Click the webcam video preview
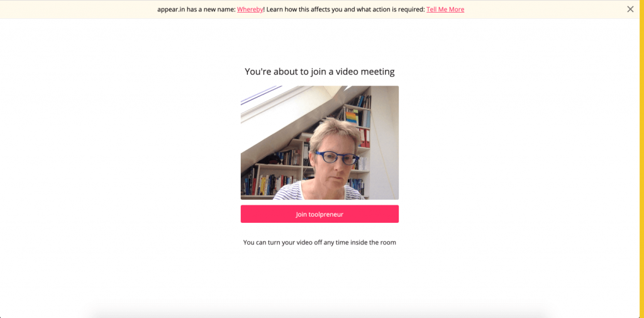Viewport: 644px width, 318px height. [319, 143]
